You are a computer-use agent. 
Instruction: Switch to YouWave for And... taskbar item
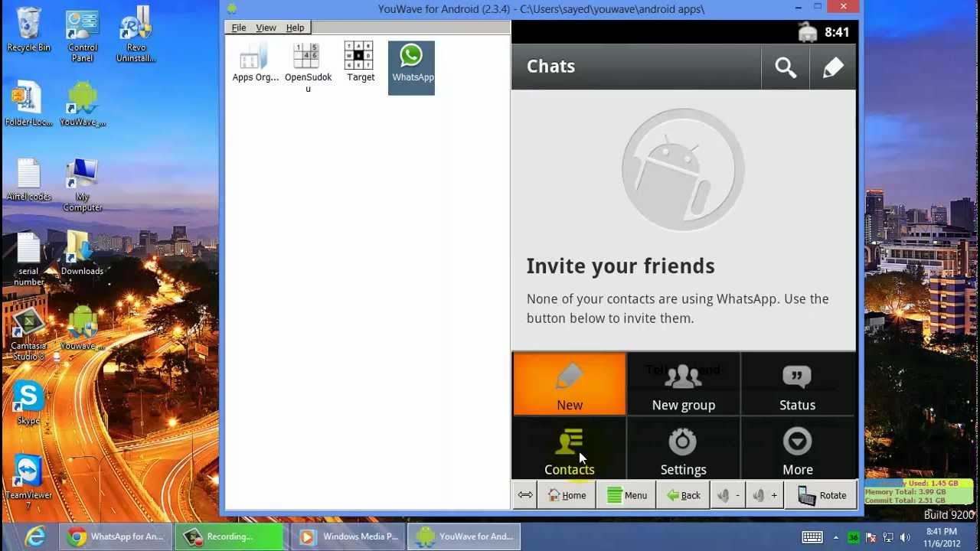(465, 536)
